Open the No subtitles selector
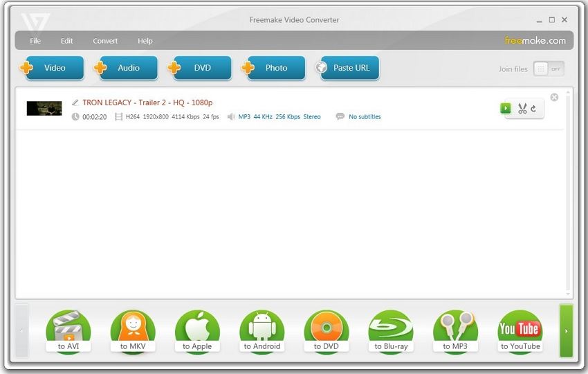Viewport: 588px width, 374px height. [365, 117]
